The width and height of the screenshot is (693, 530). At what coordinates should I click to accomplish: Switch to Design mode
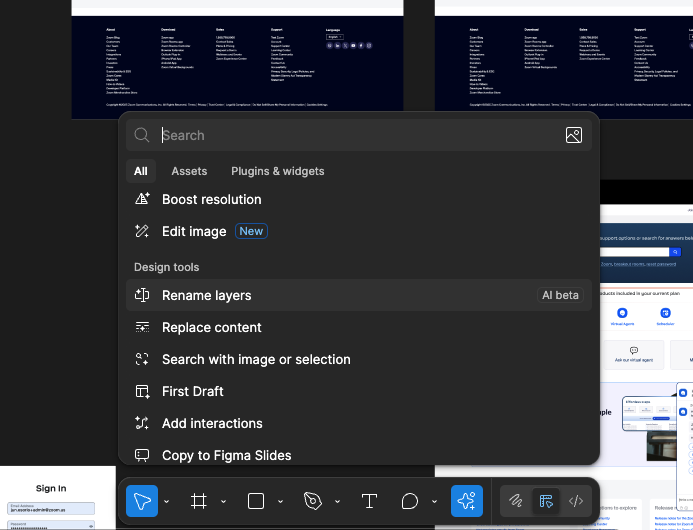(546, 501)
